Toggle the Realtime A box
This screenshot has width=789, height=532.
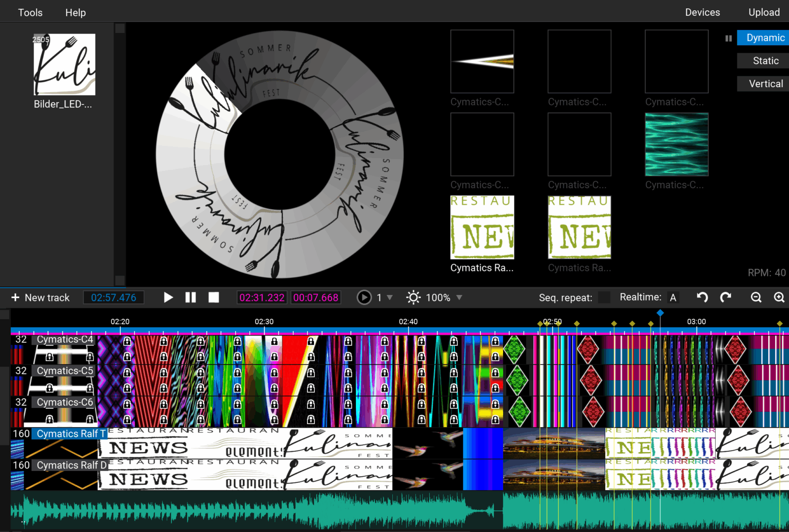click(673, 298)
